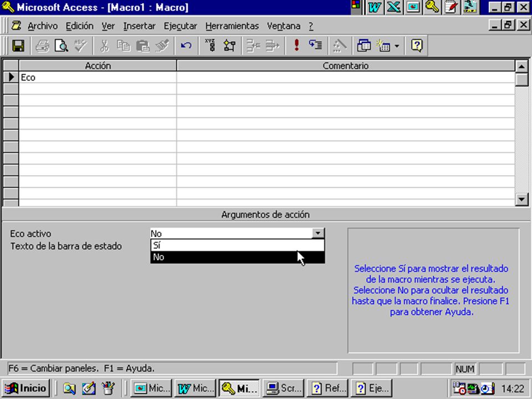Select the Eco row with its row selector
Image resolution: width=532 pixels, height=399 pixels.
coord(11,78)
